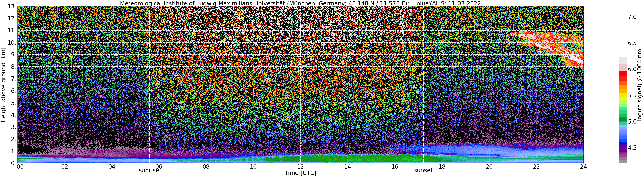Image resolution: width=644 pixels, height=177 pixels.
Task: Click the '9.' height tick label
Action: click(x=14, y=55)
